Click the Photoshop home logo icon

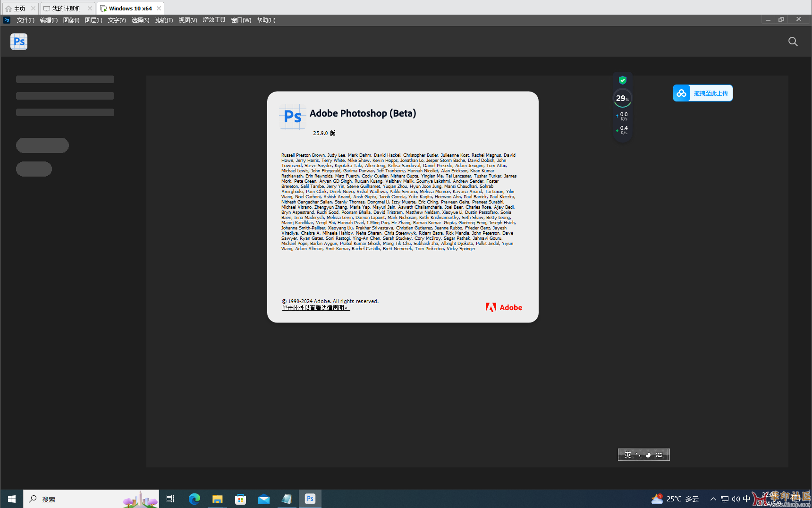tap(19, 42)
